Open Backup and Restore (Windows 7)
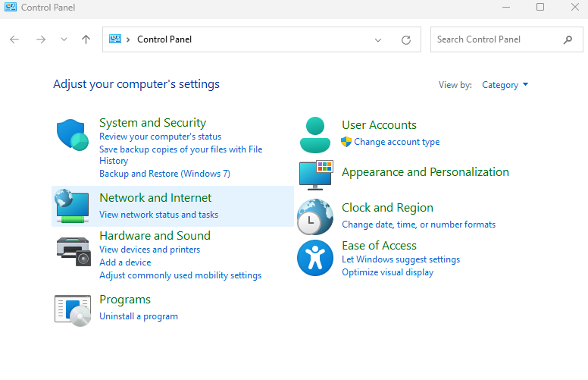Screen dimensions: 588x380 click(x=164, y=174)
